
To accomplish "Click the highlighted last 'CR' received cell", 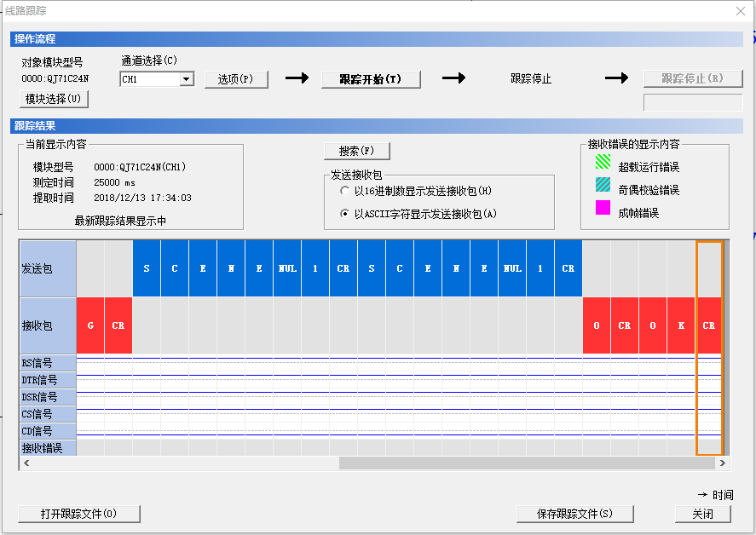I will click(x=709, y=325).
